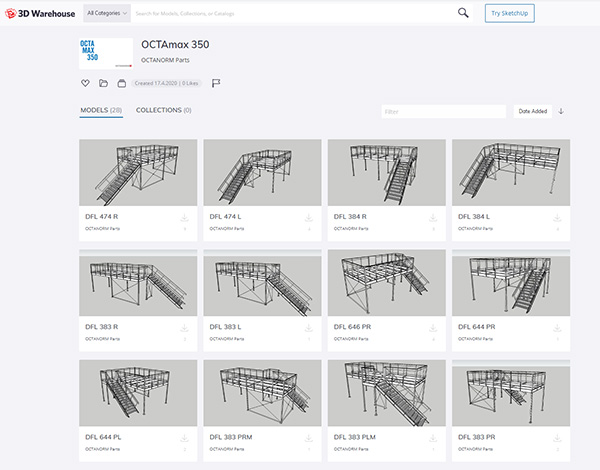The width and height of the screenshot is (600, 470).
Task: Switch to the MODELS tab
Action: pos(101,110)
